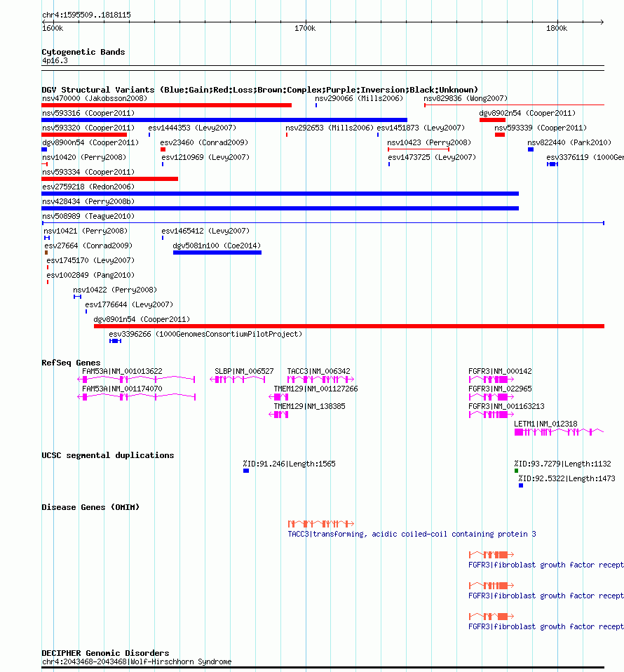Screen dimensions: 624x672
Task: Open the TACC3 transforming, acidic coiled-coil link
Action: click(412, 534)
